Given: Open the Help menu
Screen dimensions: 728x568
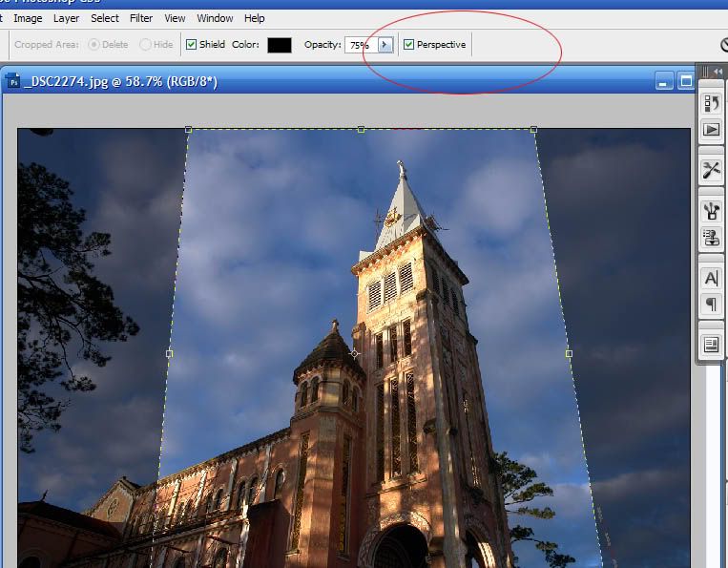Looking at the screenshot, I should 255,18.
